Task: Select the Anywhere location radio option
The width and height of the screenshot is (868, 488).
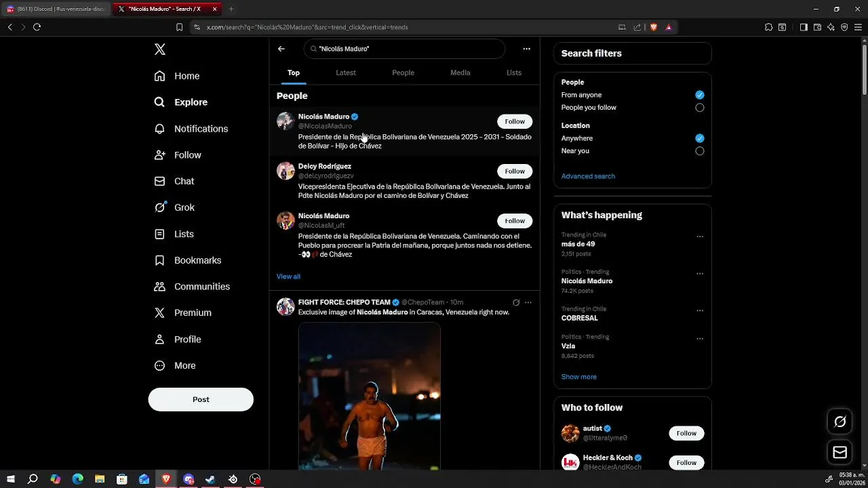Action: [x=700, y=138]
